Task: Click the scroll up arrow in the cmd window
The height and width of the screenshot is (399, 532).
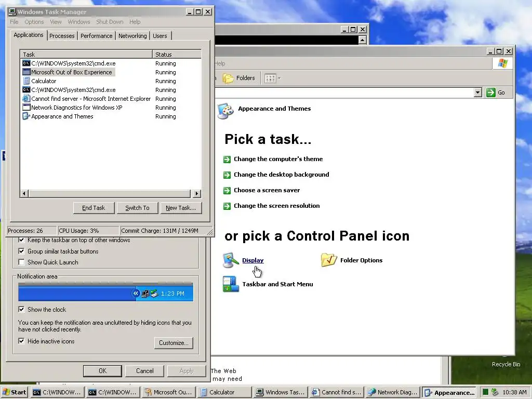Action: pyautogui.click(x=362, y=40)
